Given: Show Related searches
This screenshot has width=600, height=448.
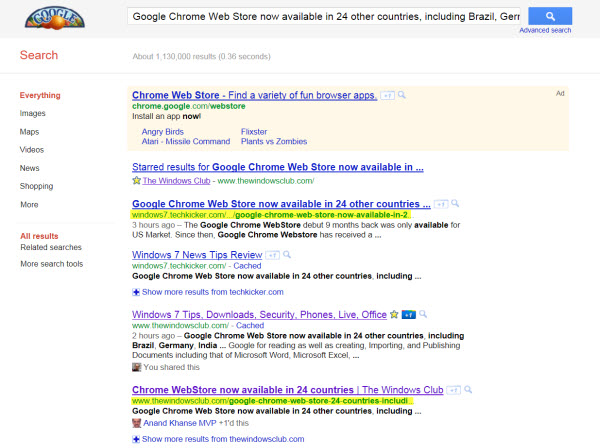Looking at the screenshot, I should pyautogui.click(x=51, y=247).
